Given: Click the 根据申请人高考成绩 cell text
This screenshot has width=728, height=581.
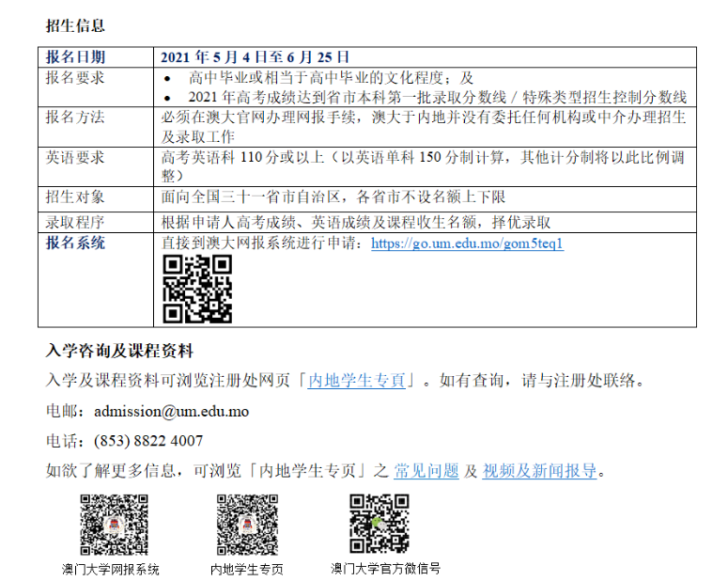Looking at the screenshot, I should pyautogui.click(x=356, y=222).
